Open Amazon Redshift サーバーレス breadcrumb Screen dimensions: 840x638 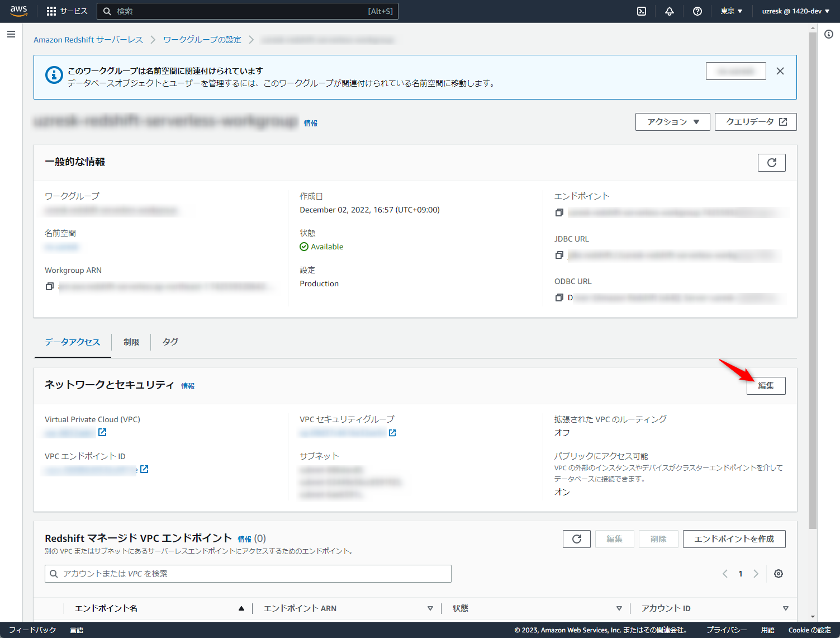(x=88, y=40)
